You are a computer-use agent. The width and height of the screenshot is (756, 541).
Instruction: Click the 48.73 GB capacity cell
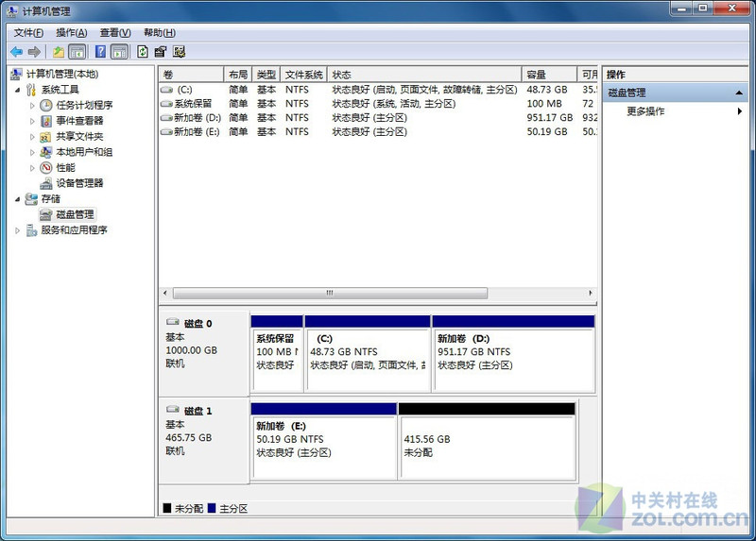547,90
